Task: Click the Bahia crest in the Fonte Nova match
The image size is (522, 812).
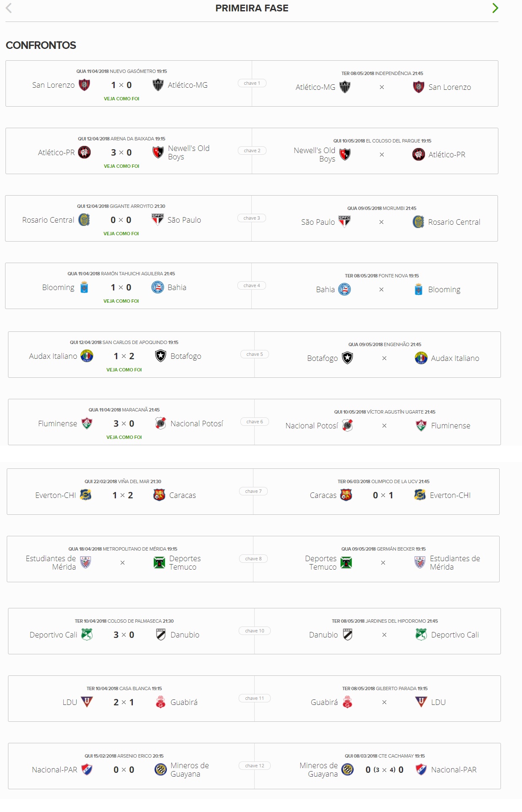Action: click(x=344, y=289)
